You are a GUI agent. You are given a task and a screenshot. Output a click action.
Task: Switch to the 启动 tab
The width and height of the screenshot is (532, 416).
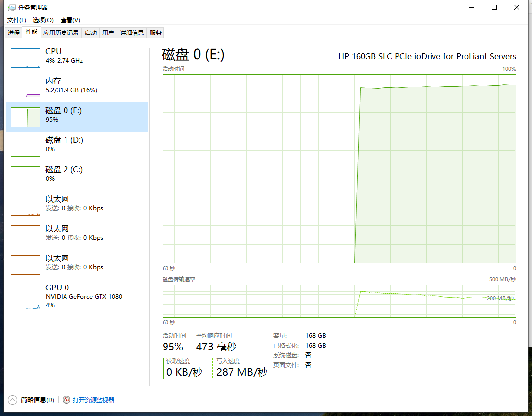(x=91, y=33)
